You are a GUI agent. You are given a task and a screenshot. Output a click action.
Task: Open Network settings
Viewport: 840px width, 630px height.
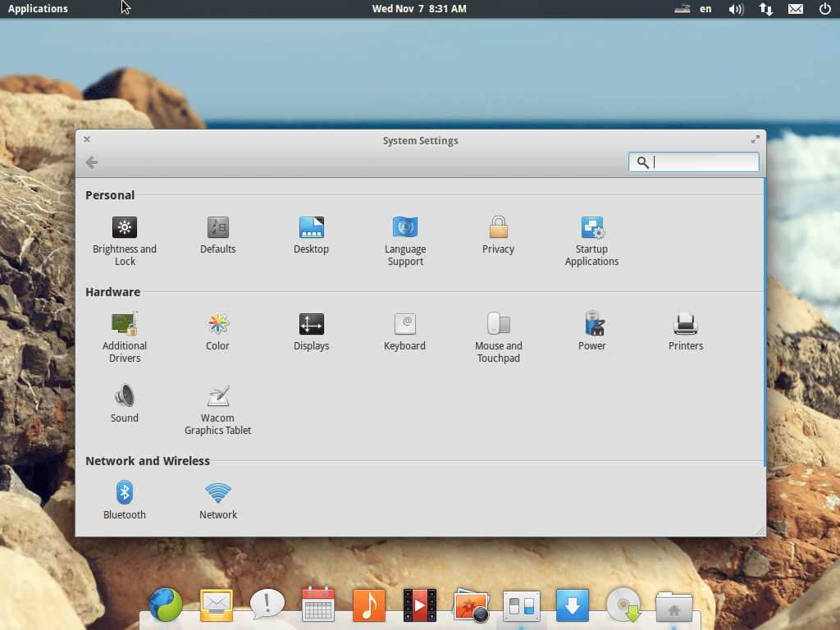(x=218, y=500)
